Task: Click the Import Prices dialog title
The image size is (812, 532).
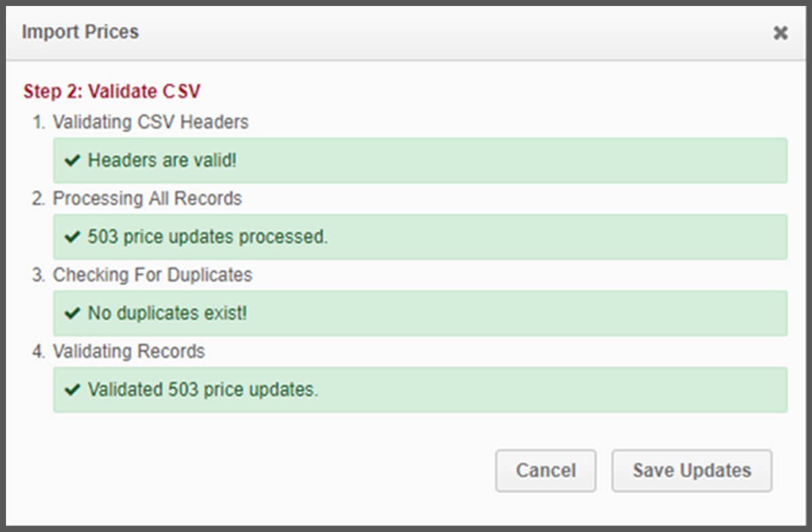Action: click(x=81, y=32)
